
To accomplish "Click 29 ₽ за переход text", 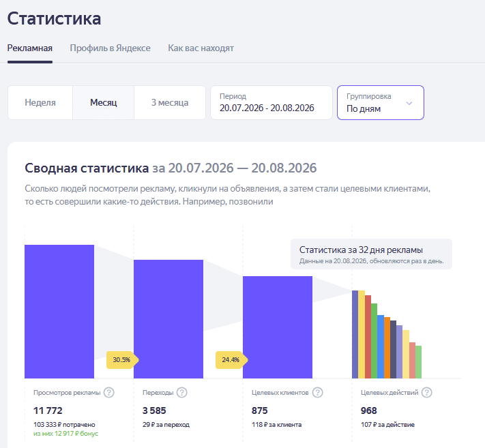I will (x=166, y=425).
